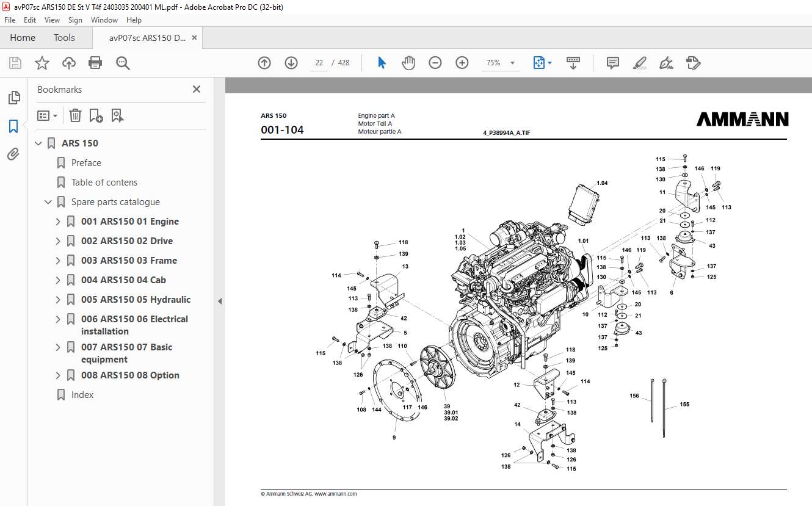
Task: Select the Highlight text tool
Action: click(x=640, y=63)
